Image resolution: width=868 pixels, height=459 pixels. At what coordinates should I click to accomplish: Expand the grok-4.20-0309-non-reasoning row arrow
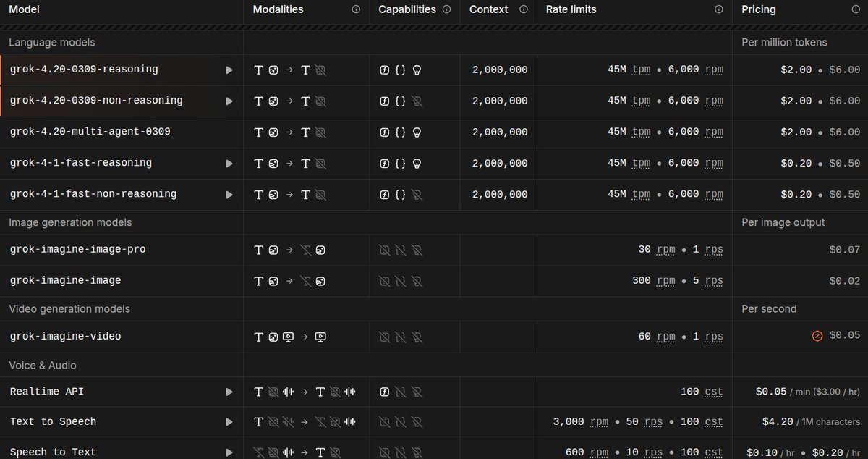pyautogui.click(x=229, y=101)
